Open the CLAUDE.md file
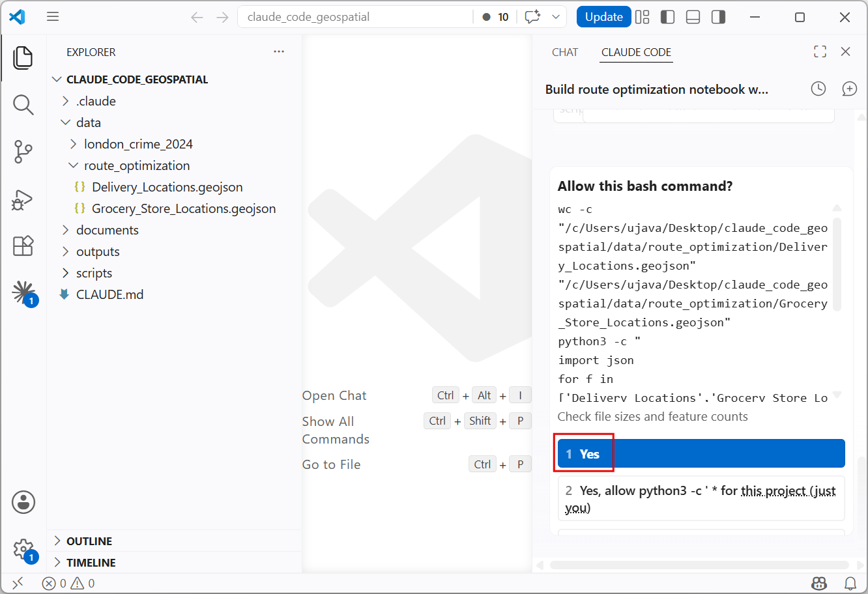Viewport: 868px width, 594px height. click(109, 294)
